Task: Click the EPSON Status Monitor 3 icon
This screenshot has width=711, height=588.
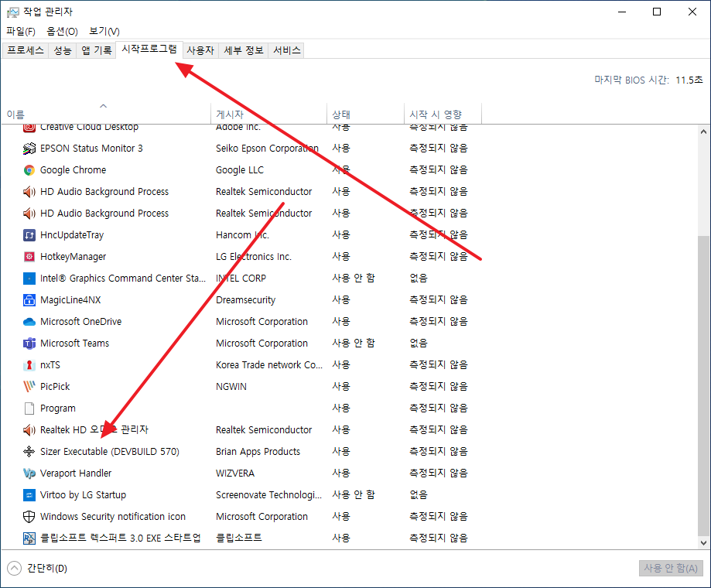Action: 29,149
